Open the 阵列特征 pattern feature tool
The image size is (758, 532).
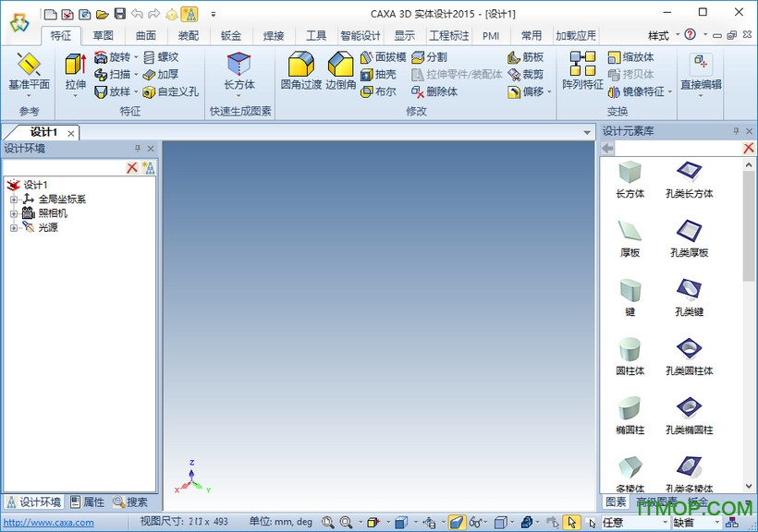click(582, 71)
